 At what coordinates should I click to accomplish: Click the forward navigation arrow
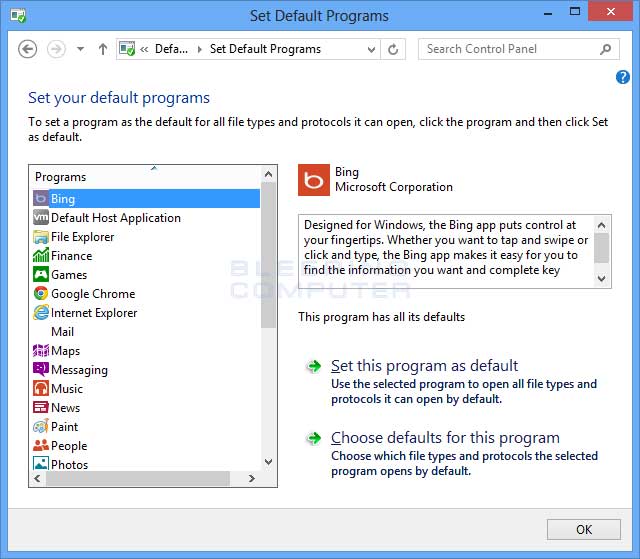(56, 49)
